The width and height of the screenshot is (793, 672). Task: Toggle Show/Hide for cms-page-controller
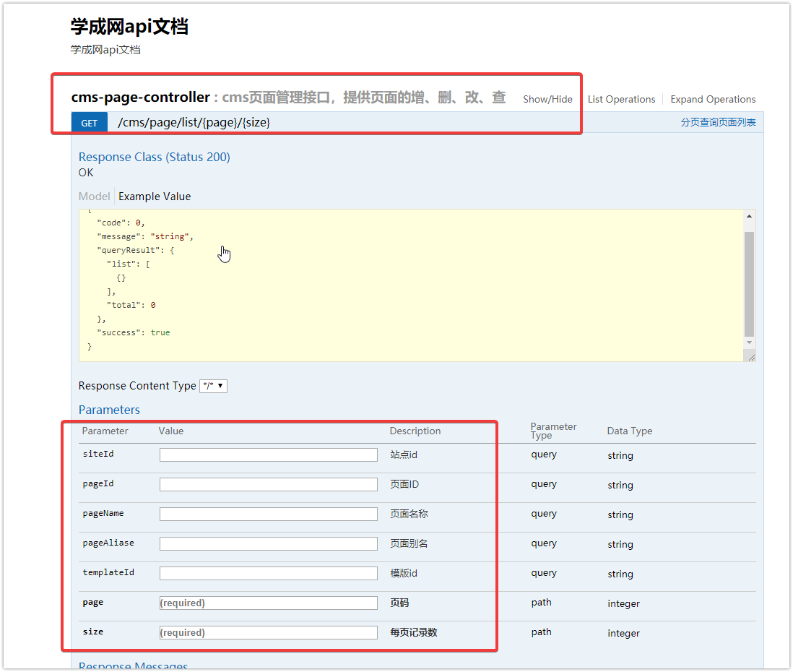coord(547,99)
